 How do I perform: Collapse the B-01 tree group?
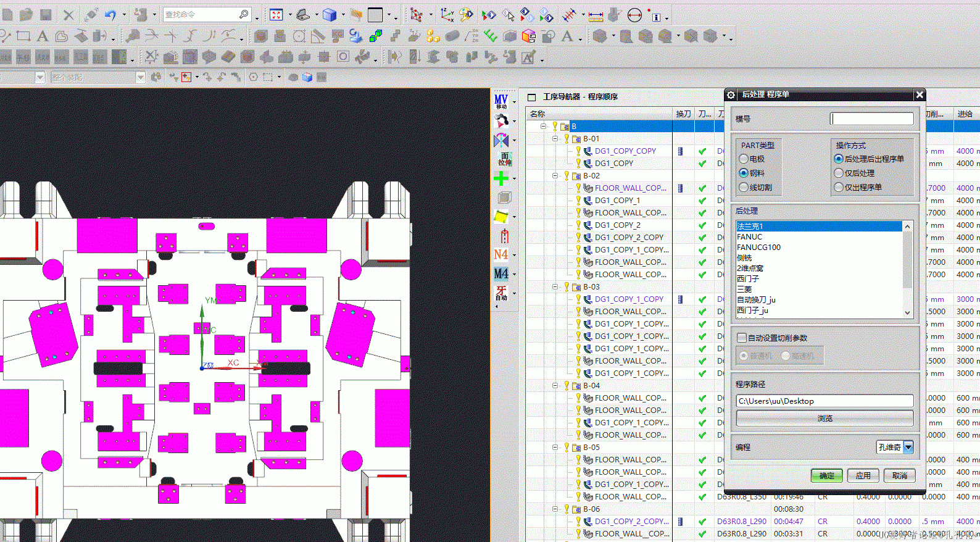[555, 138]
